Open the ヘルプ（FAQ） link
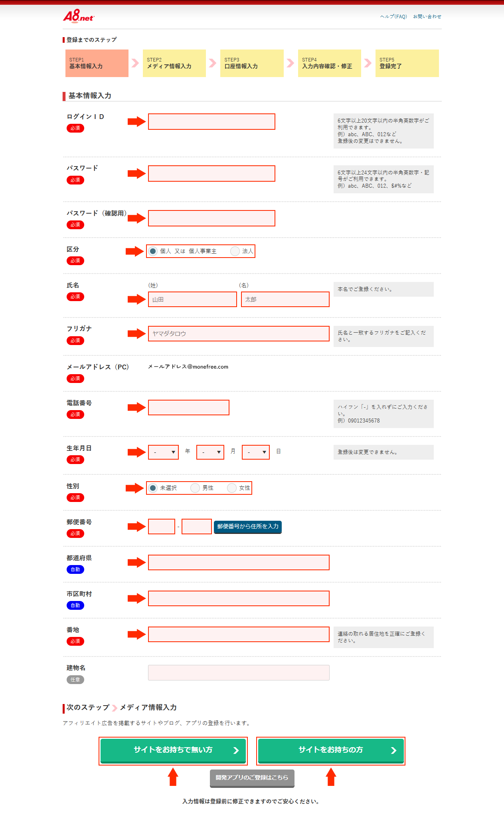504x837 pixels. point(393,16)
